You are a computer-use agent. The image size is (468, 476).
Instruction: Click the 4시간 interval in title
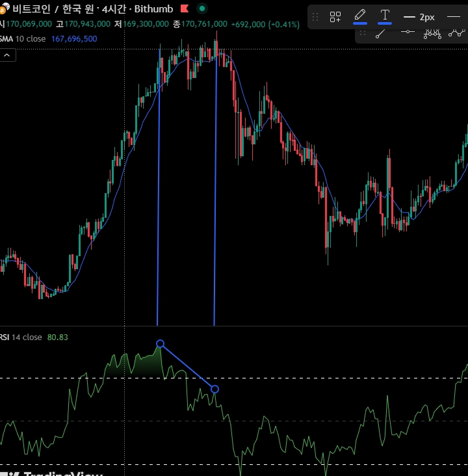point(114,9)
